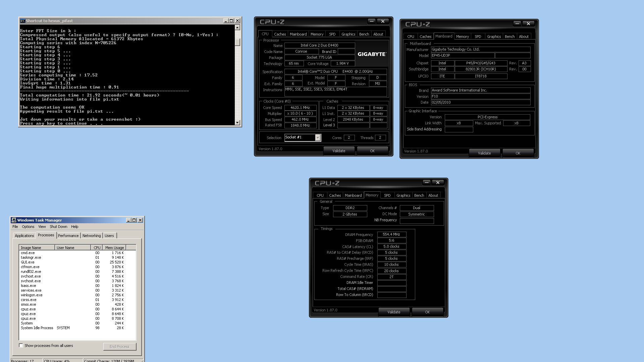Click the End Process button
Viewport: 644px width, 362px height.
(x=119, y=347)
